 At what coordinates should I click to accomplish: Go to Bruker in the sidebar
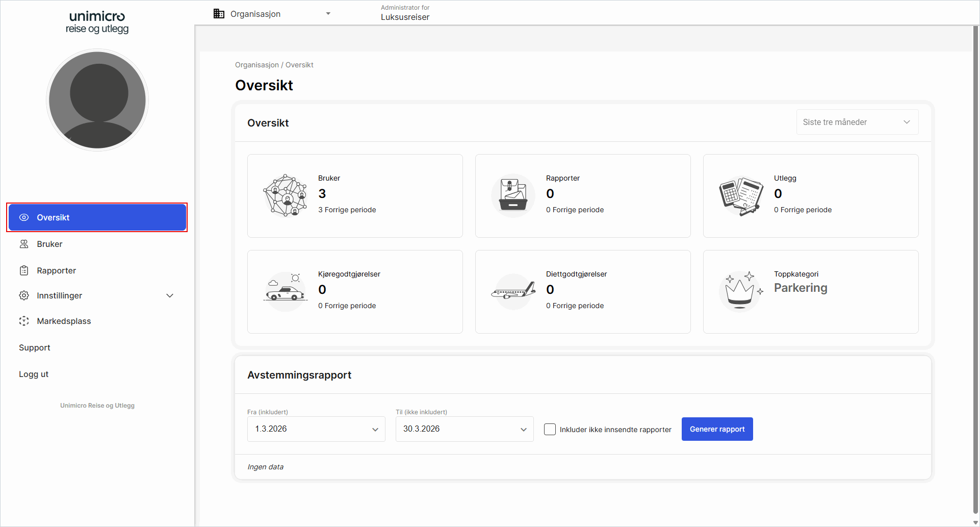tap(49, 244)
